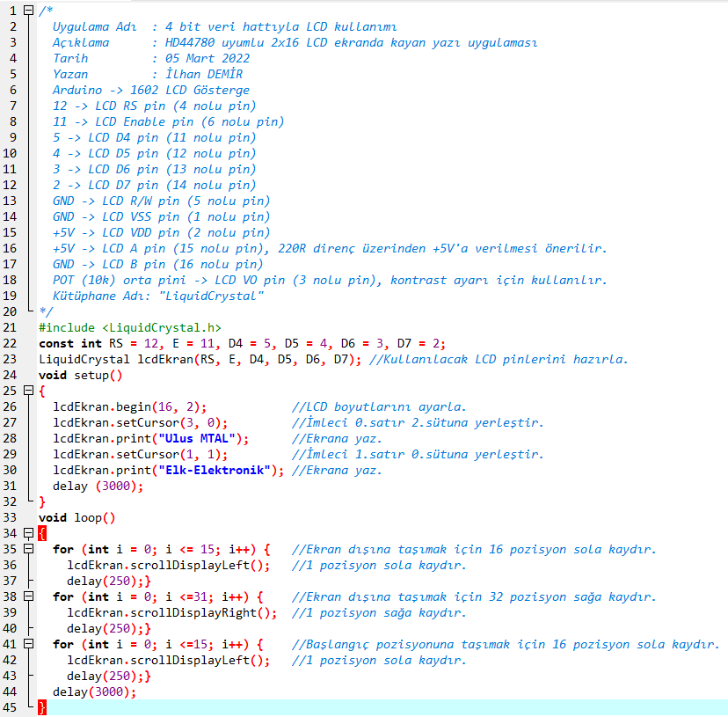Collapse the for-loop fold at line 38
Viewport: 728px width, 717px height.
(x=28, y=596)
